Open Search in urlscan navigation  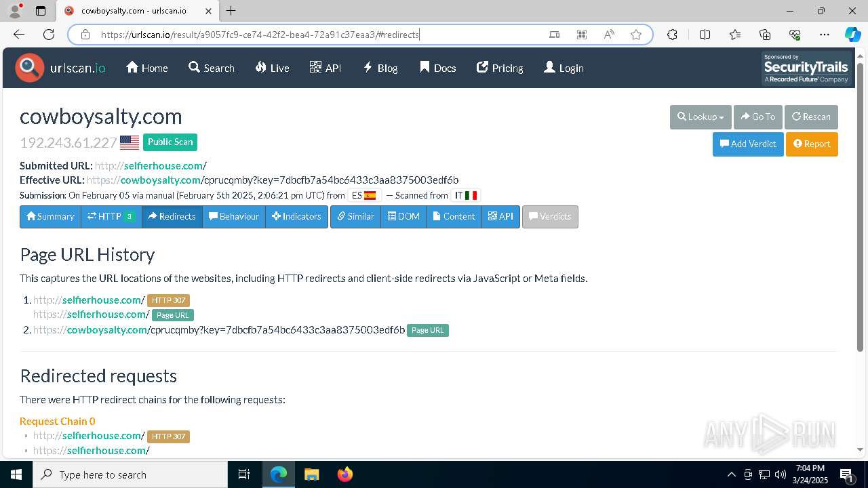point(212,68)
